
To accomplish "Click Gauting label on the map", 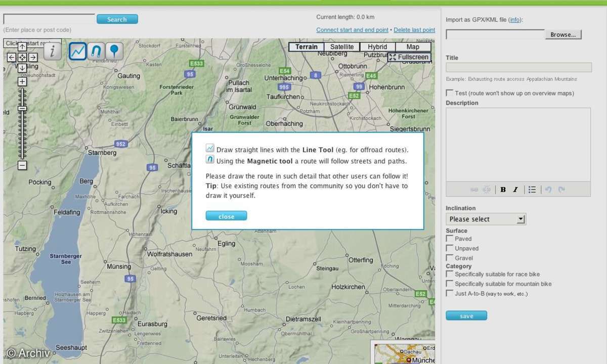I will [x=128, y=76].
